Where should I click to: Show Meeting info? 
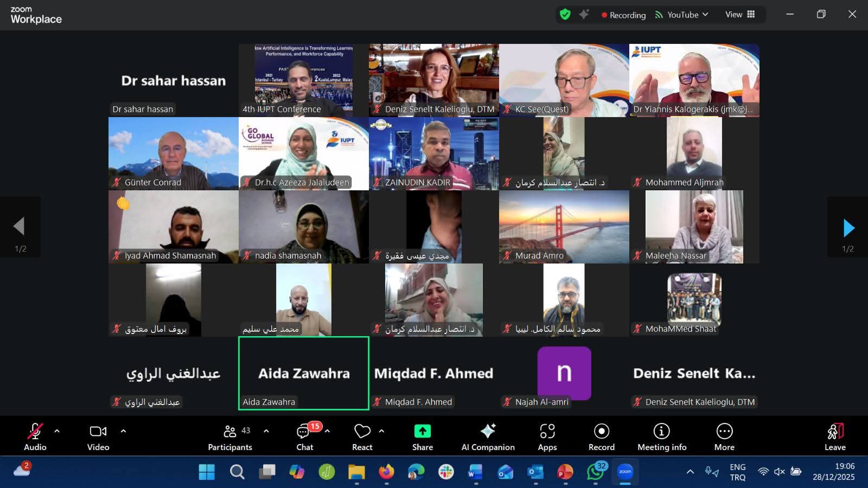click(x=661, y=438)
